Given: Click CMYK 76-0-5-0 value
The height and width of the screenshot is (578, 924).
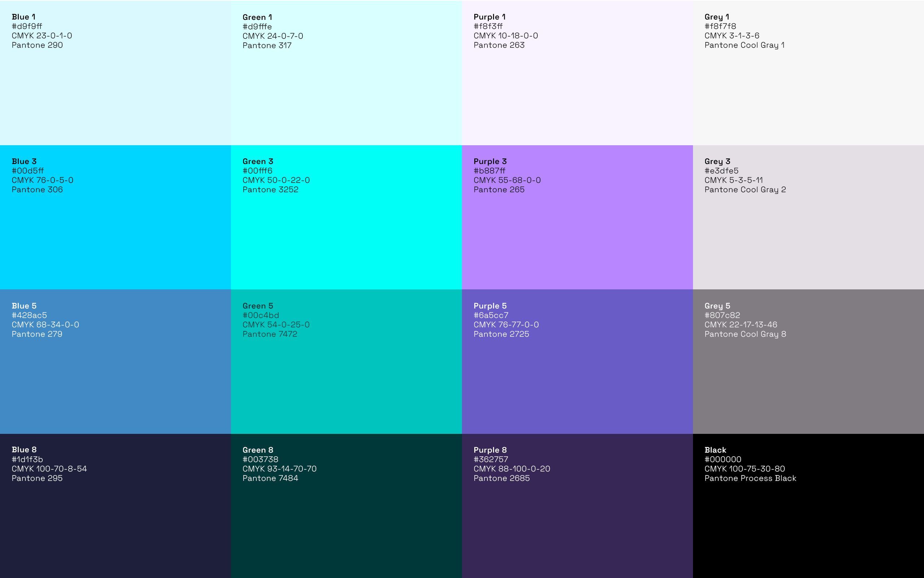Looking at the screenshot, I should pyautogui.click(x=42, y=180).
